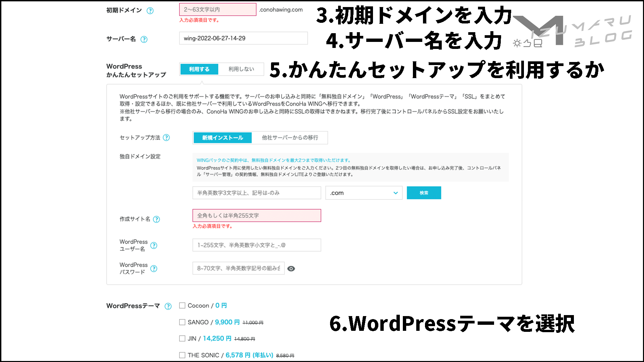Open help icon beside セットアップ方法
This screenshot has height=362, width=644.
pyautogui.click(x=166, y=138)
